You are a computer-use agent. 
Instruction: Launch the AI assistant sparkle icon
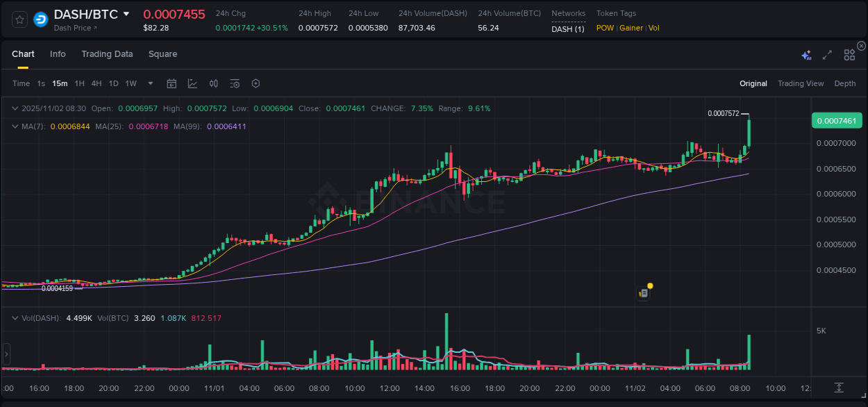pyautogui.click(x=806, y=54)
